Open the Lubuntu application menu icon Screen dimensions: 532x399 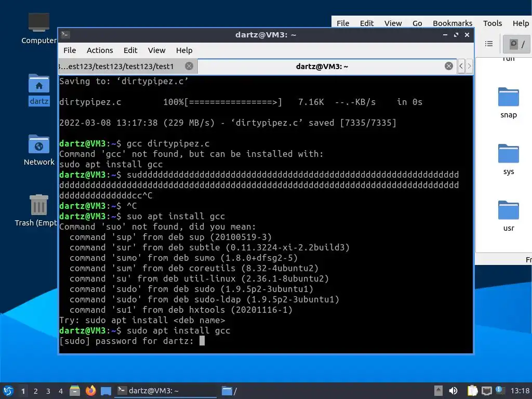click(8, 391)
